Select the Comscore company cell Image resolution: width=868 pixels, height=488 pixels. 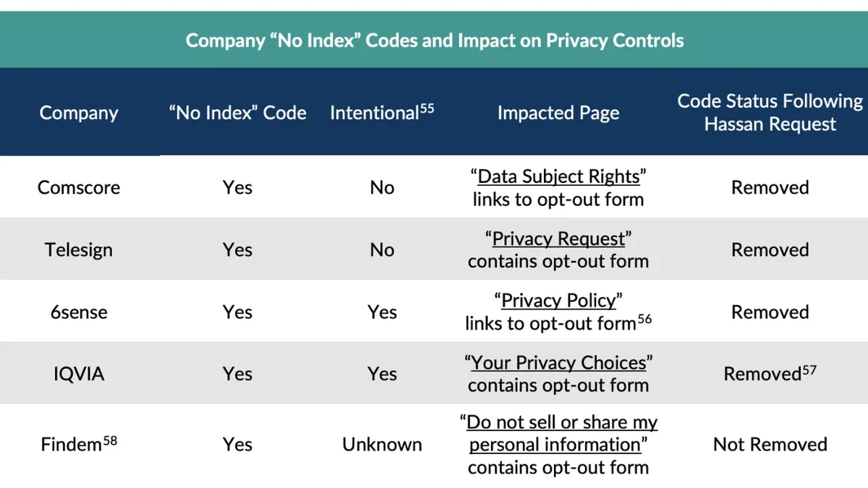pos(79,188)
